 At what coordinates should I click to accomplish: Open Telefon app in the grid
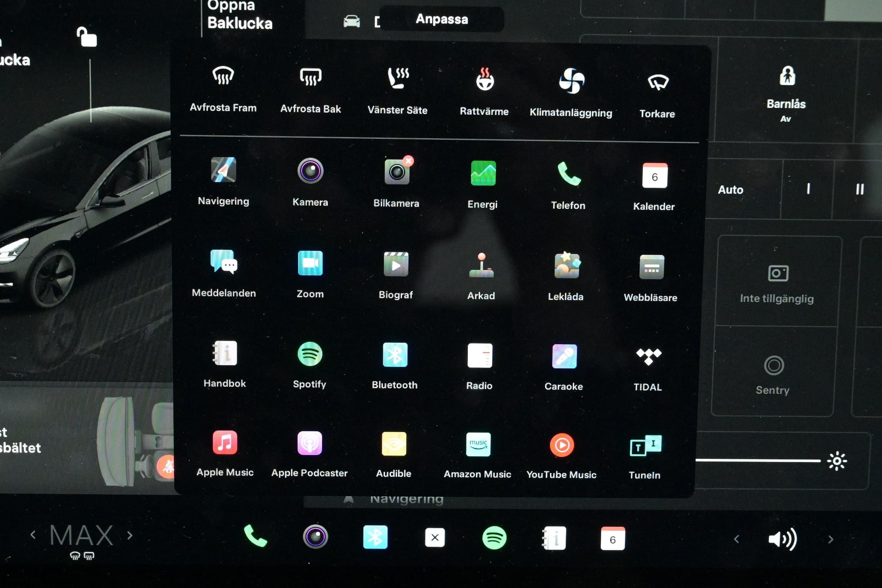(568, 185)
